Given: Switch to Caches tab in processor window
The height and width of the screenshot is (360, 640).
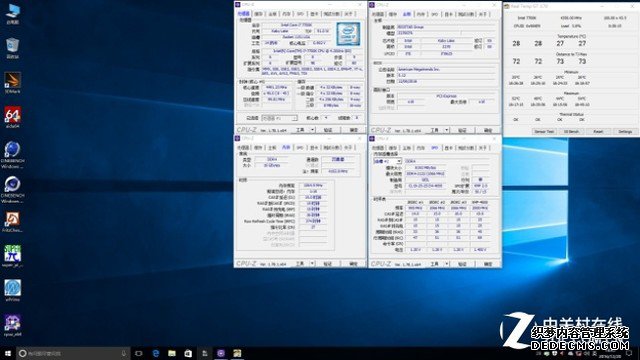Looking at the screenshot, I should (x=258, y=13).
